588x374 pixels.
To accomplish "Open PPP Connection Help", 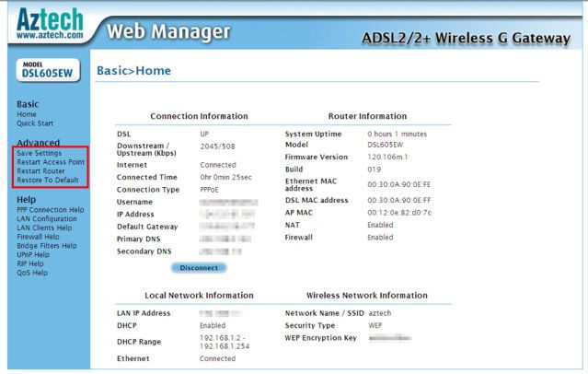I will (51, 210).
